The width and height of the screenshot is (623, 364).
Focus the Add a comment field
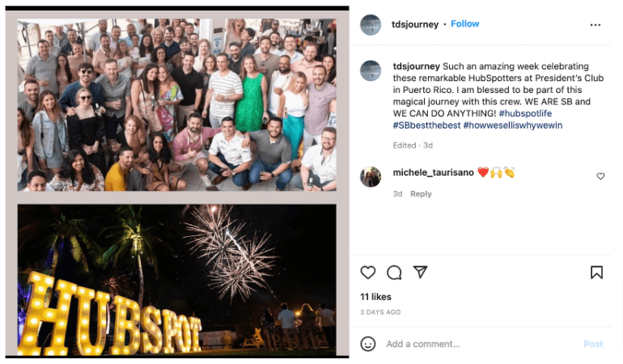point(477,344)
